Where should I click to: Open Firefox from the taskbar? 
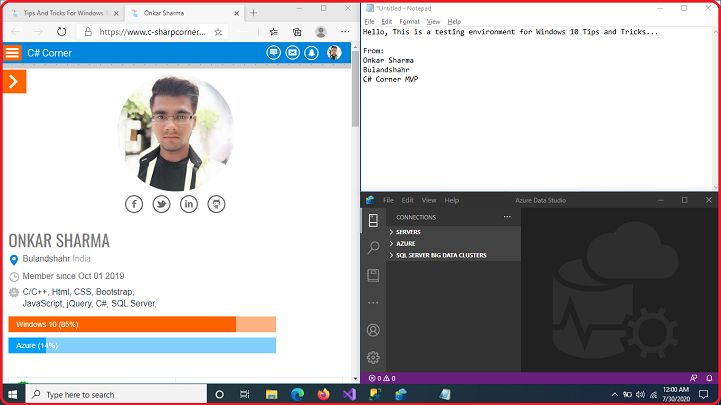(x=323, y=394)
